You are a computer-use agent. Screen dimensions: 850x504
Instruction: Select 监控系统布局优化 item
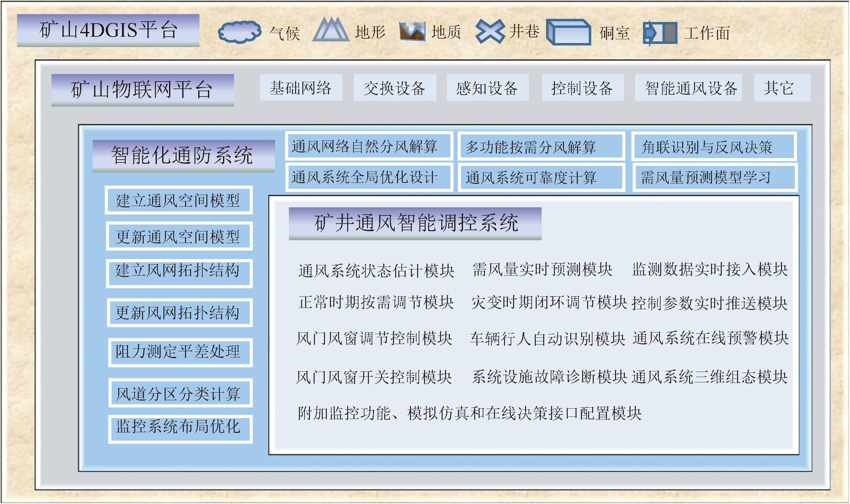180,429
